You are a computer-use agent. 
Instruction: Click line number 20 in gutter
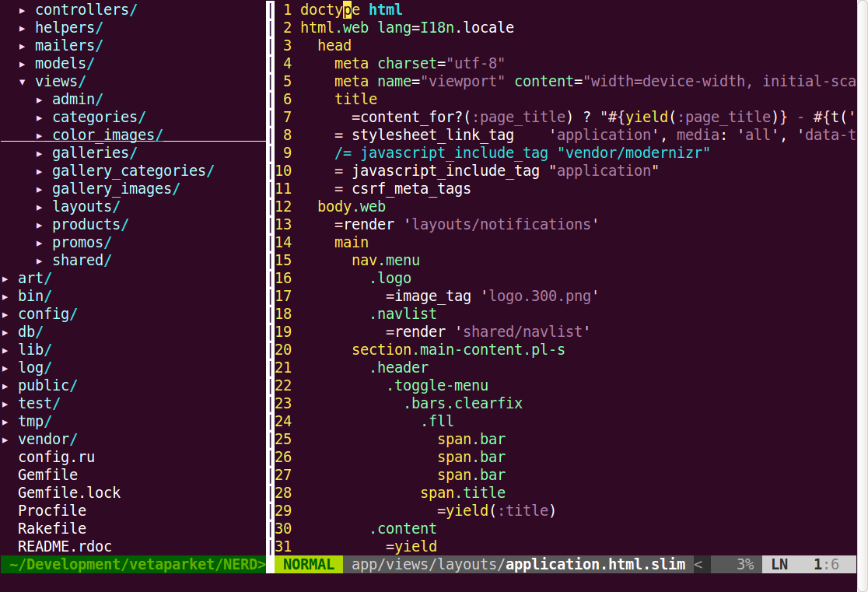click(283, 349)
